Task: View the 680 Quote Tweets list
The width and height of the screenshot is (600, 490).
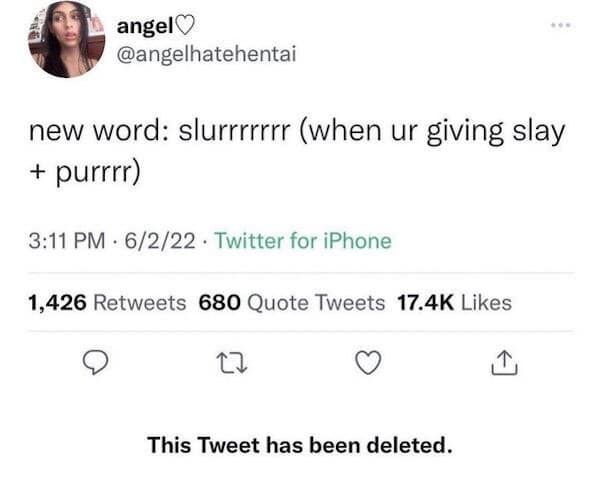Action: coord(292,303)
